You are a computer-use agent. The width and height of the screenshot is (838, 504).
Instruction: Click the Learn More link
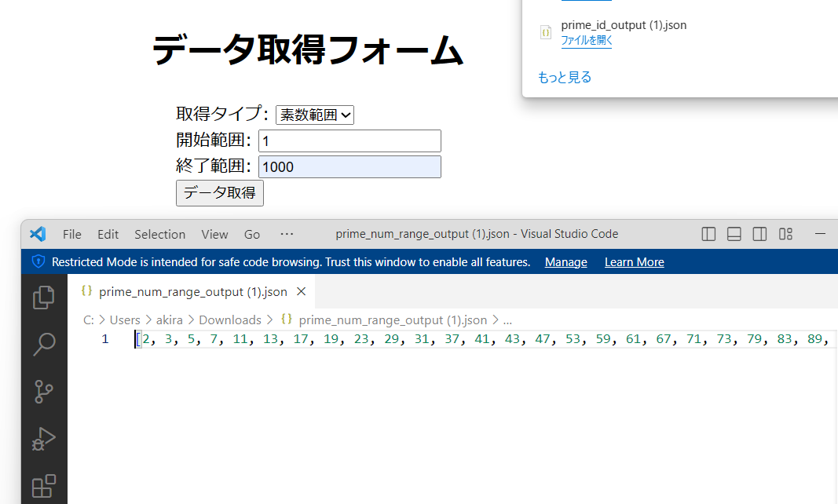click(635, 262)
